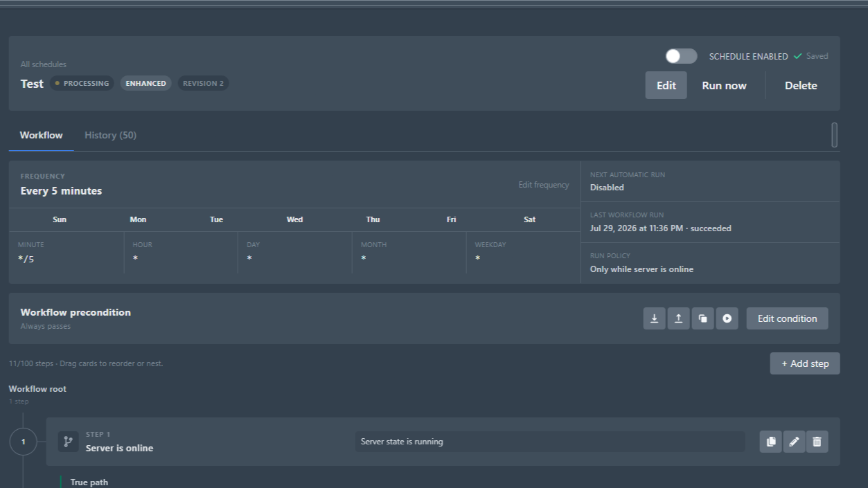Delete Step 1 with trash icon

click(x=817, y=442)
